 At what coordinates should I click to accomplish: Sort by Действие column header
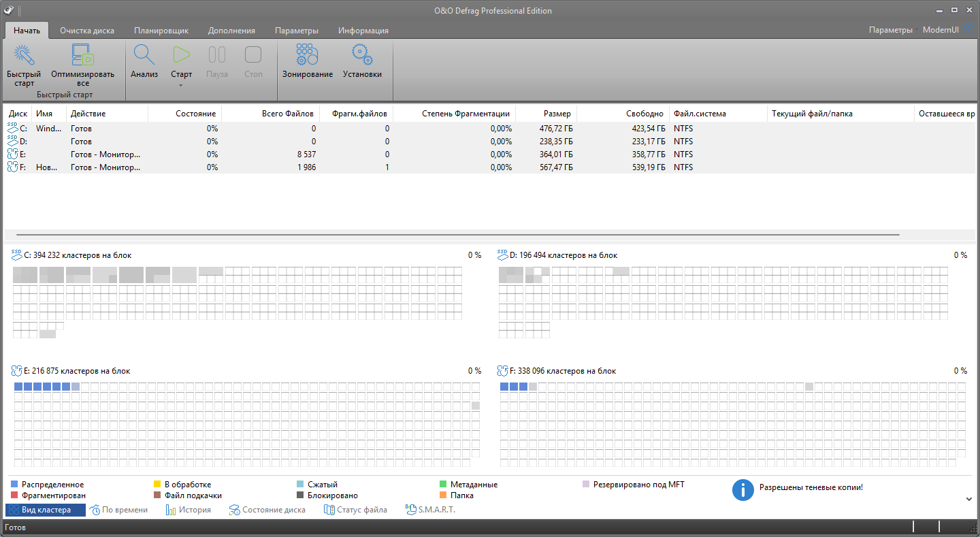[108, 114]
